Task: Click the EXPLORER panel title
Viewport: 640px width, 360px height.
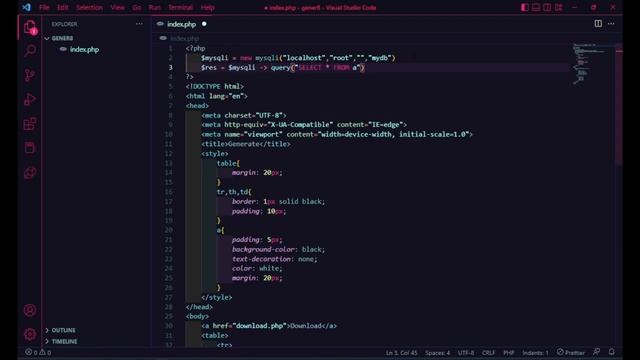Action: pyautogui.click(x=64, y=24)
